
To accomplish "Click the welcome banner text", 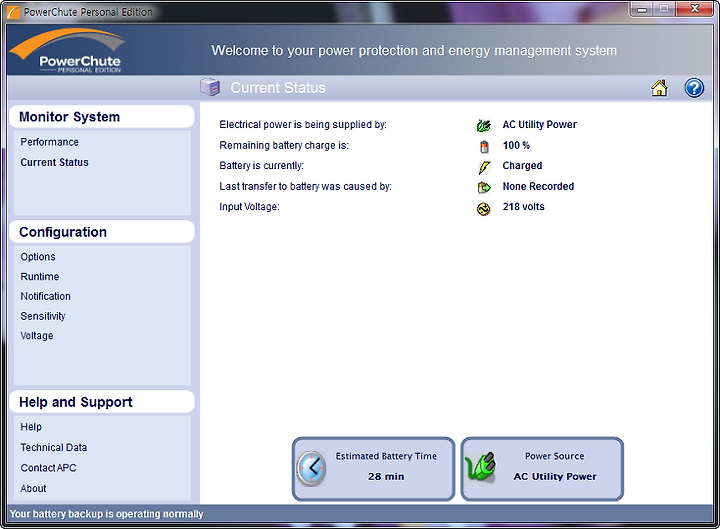I will [414, 51].
